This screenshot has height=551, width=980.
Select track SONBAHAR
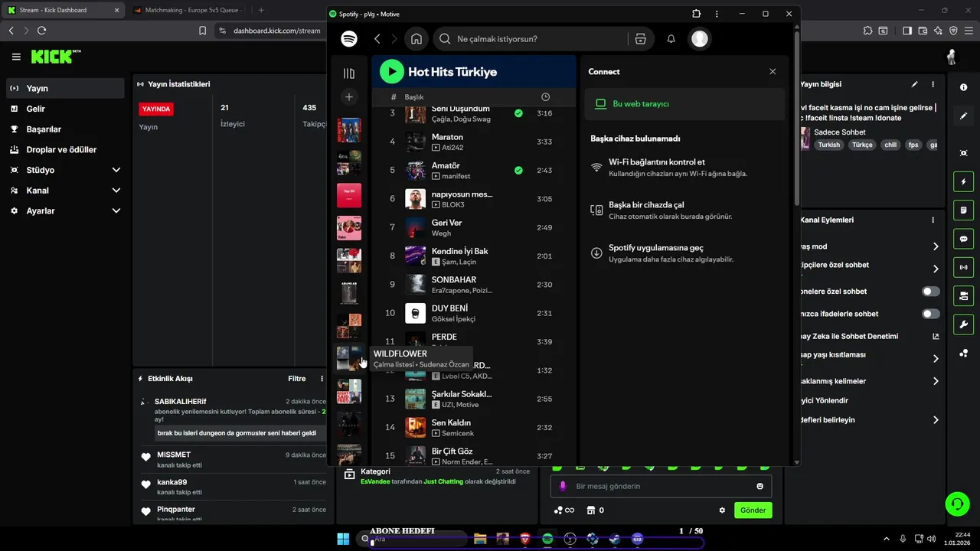[x=473, y=285]
